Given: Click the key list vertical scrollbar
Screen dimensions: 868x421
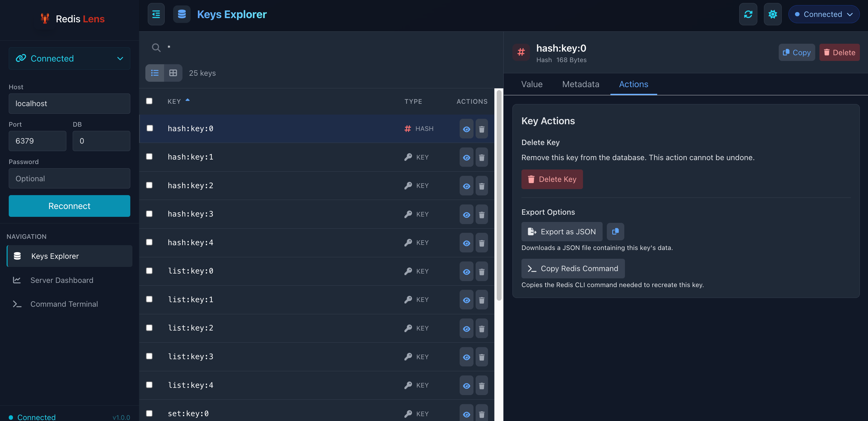Looking at the screenshot, I should (x=499, y=195).
